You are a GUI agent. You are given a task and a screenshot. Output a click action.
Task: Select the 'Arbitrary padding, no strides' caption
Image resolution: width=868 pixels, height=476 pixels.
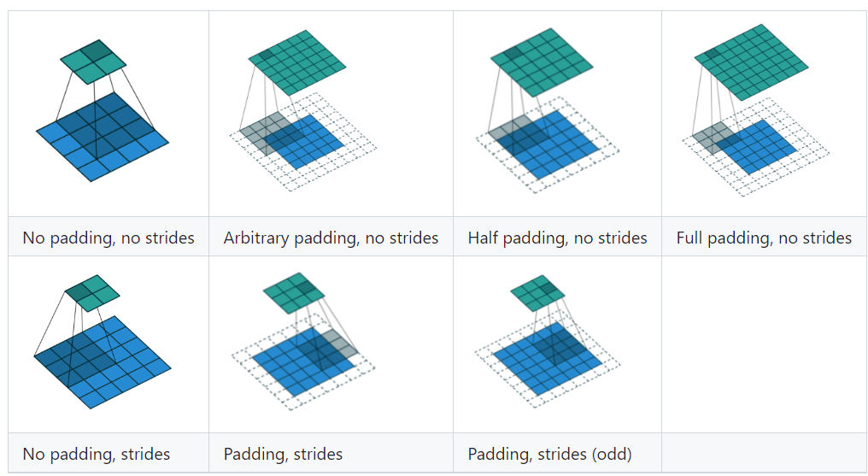pyautogui.click(x=331, y=238)
